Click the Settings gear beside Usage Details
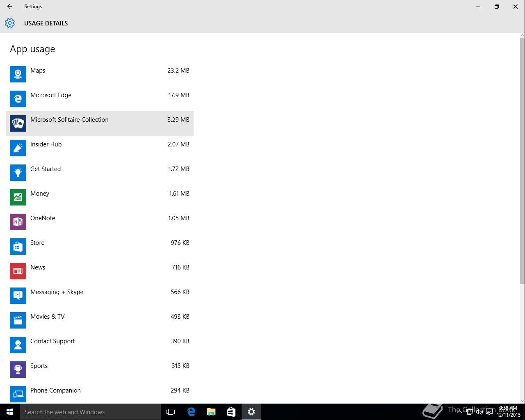Viewport: 525px width, 420px height. pos(10,23)
